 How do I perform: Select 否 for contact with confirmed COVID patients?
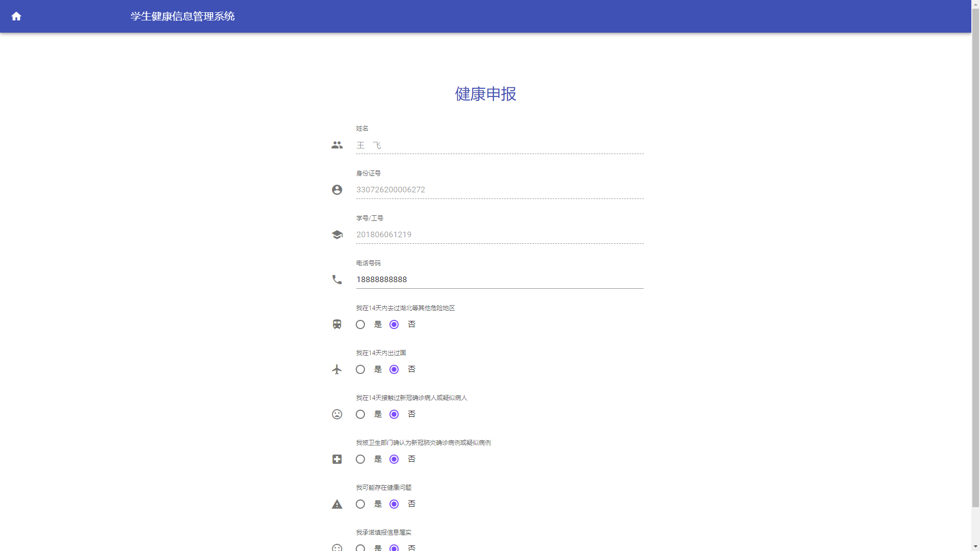pyautogui.click(x=394, y=414)
